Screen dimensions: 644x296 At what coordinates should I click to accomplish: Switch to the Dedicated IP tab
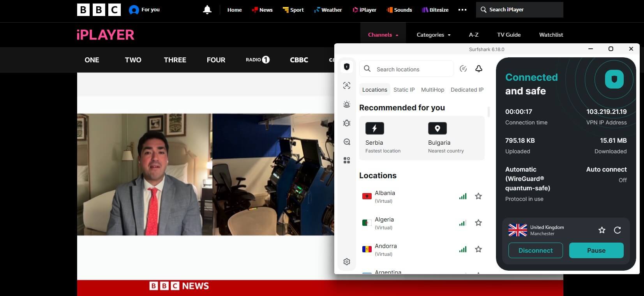tap(467, 90)
